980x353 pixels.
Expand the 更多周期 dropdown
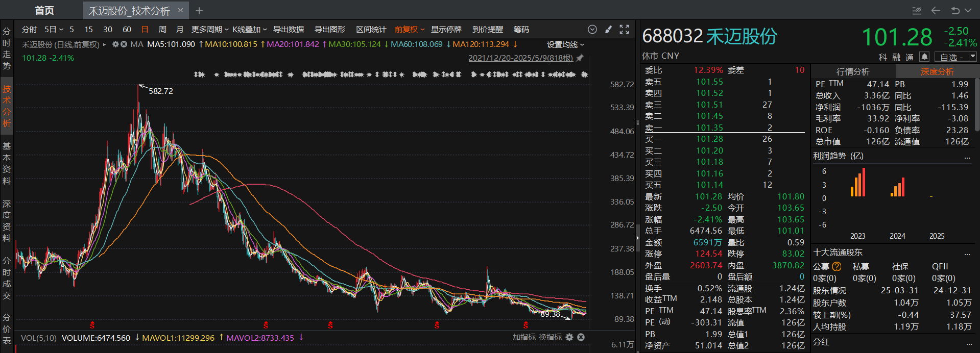210,30
